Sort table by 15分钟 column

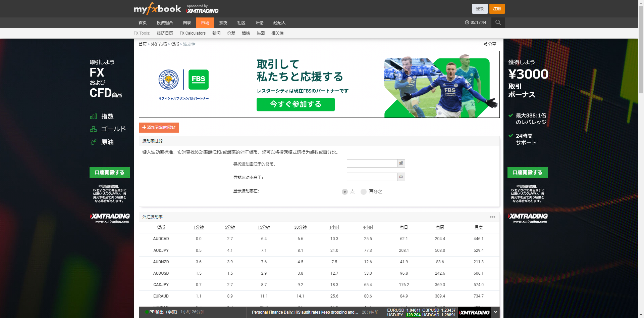coord(264,227)
